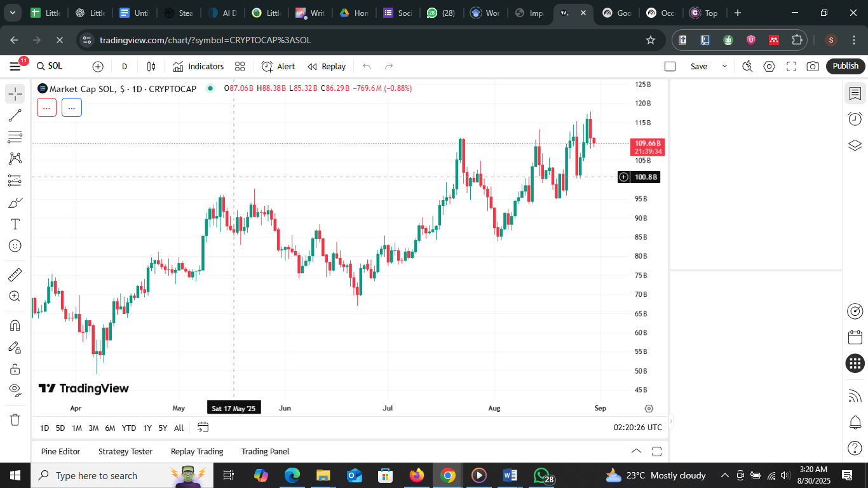Open Microsoft Word from the taskbar
This screenshot has height=488, width=868.
[x=510, y=475]
